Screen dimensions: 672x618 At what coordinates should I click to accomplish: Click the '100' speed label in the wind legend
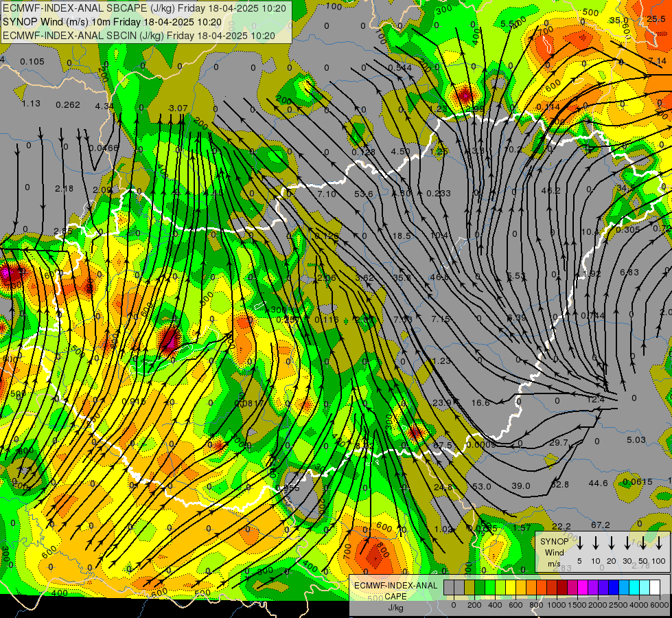[659, 561]
